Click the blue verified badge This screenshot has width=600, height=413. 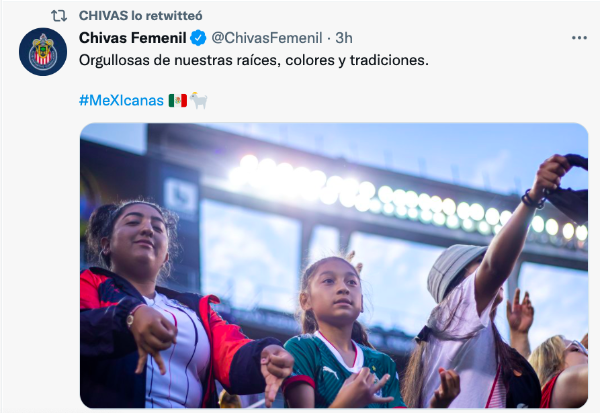[198, 38]
